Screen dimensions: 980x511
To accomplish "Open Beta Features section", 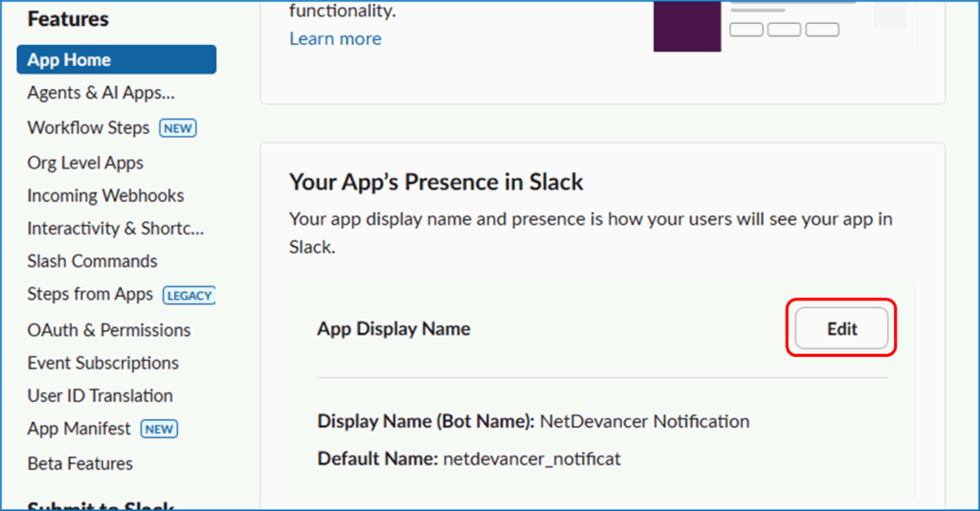I will 79,463.
